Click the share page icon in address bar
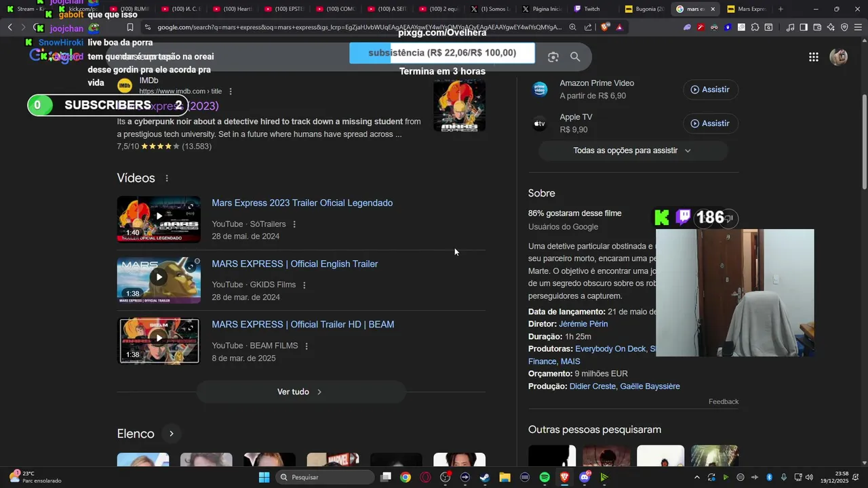Image resolution: width=868 pixels, height=488 pixels. [x=588, y=27]
